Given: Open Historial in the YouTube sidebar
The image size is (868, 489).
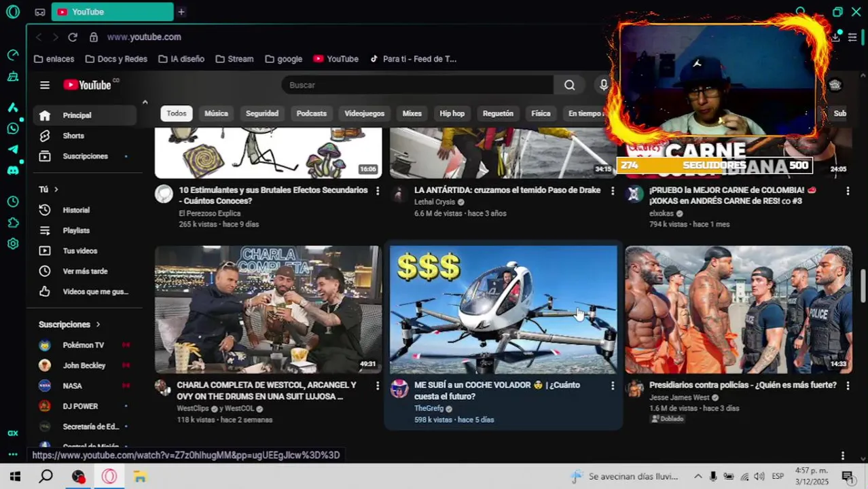Looking at the screenshot, I should (x=84, y=211).
